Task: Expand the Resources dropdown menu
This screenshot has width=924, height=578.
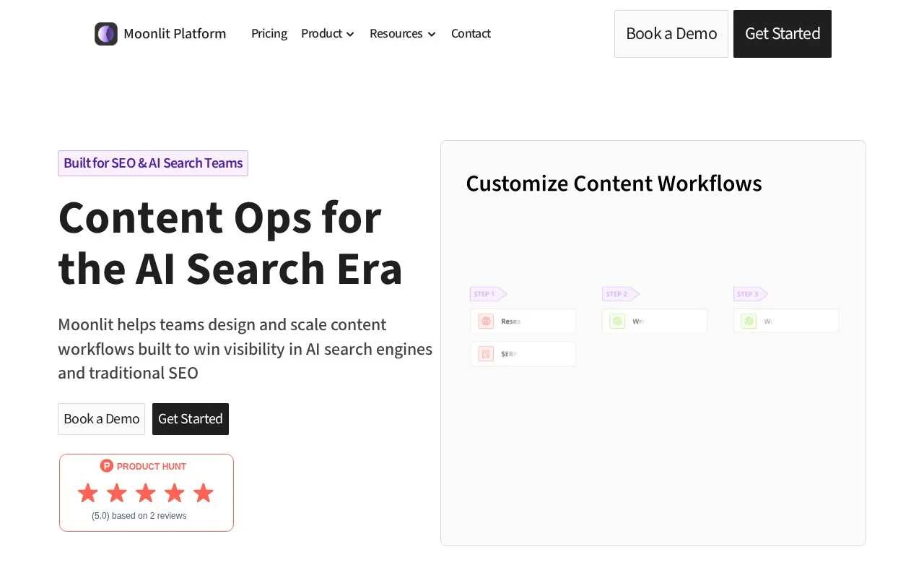Action: pos(403,33)
